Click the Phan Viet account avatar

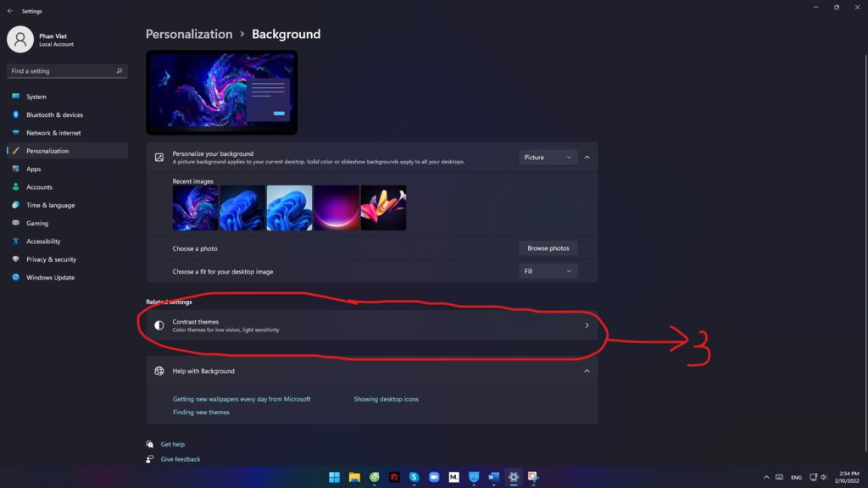pyautogui.click(x=20, y=39)
